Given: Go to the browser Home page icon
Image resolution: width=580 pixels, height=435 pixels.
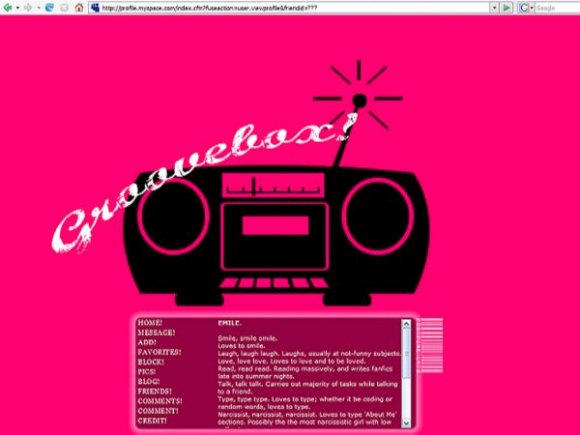Looking at the screenshot, I should [x=79, y=7].
